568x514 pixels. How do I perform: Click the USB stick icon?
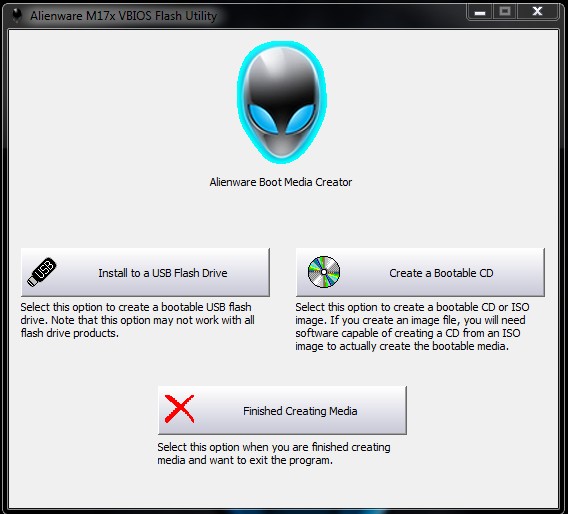[x=42, y=272]
